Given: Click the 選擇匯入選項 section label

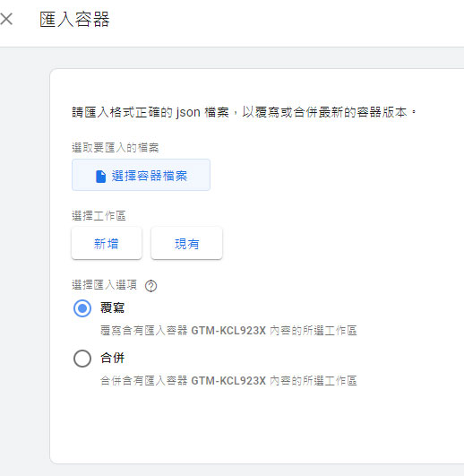Looking at the screenshot, I should (104, 285).
